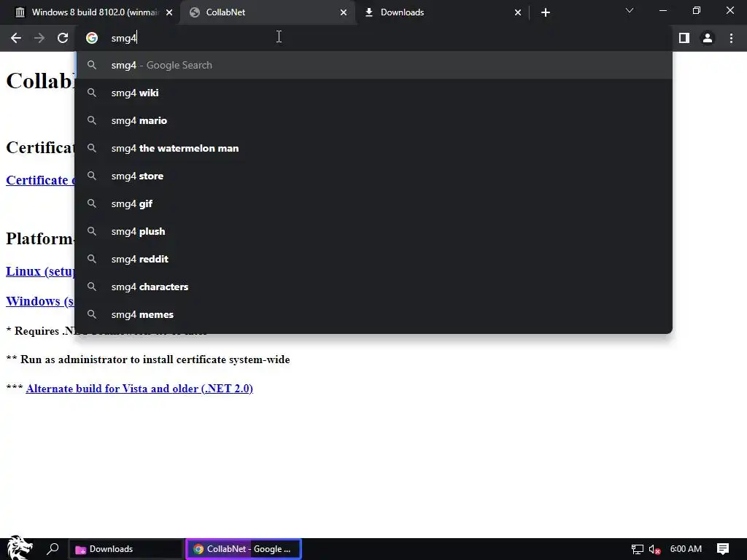Choose the 'smg4 wiki' suggestion
747x560 pixels.
coord(374,93)
